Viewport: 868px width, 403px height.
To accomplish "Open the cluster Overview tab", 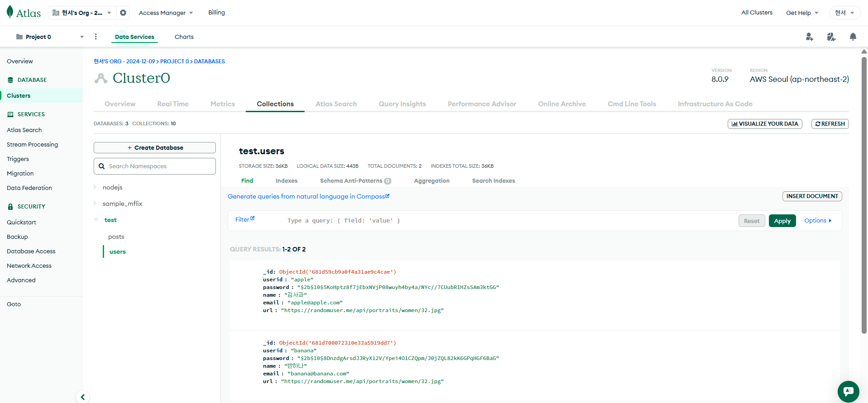I will (x=120, y=104).
